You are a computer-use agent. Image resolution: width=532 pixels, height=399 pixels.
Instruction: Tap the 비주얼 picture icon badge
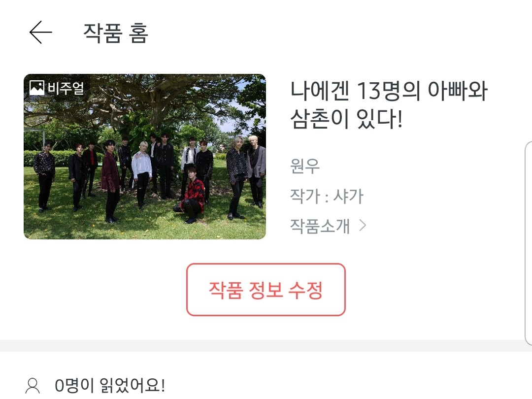(x=36, y=88)
